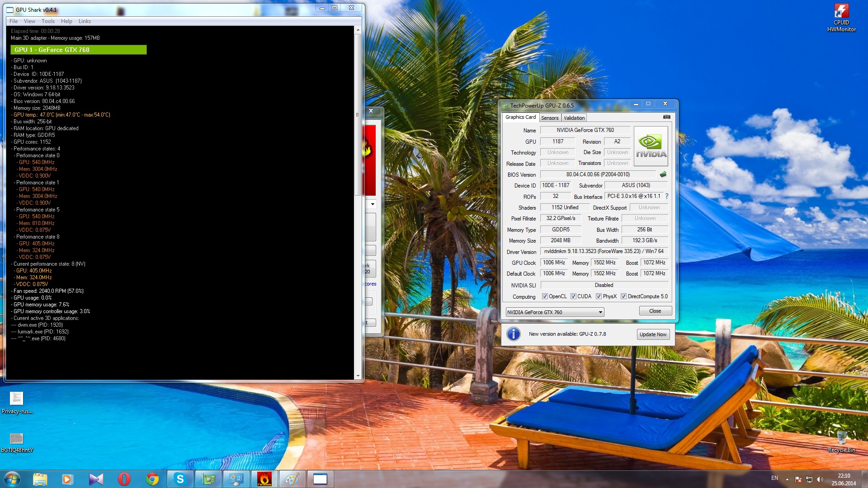Switch to the Sensors tab
The height and width of the screenshot is (488, 868).
pyautogui.click(x=550, y=118)
